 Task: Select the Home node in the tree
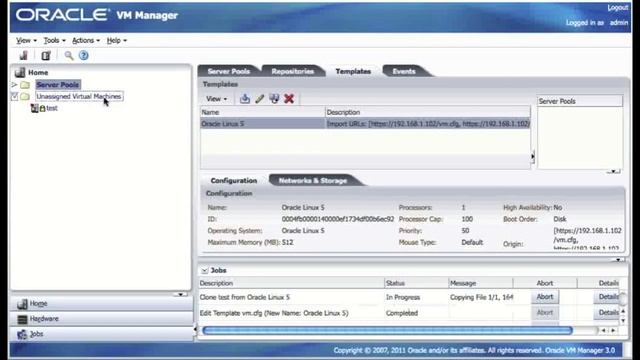(x=38, y=72)
